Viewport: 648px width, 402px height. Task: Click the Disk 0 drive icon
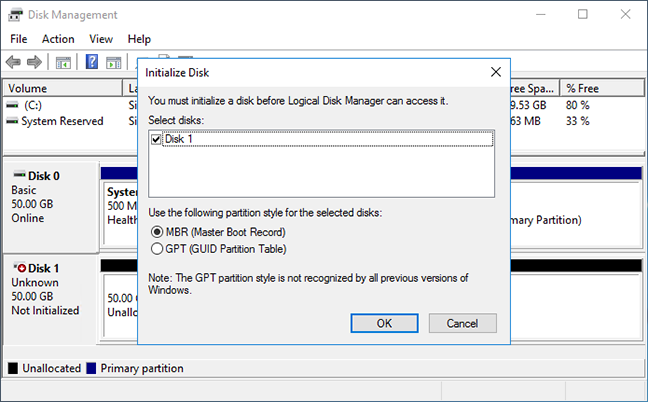click(x=19, y=174)
